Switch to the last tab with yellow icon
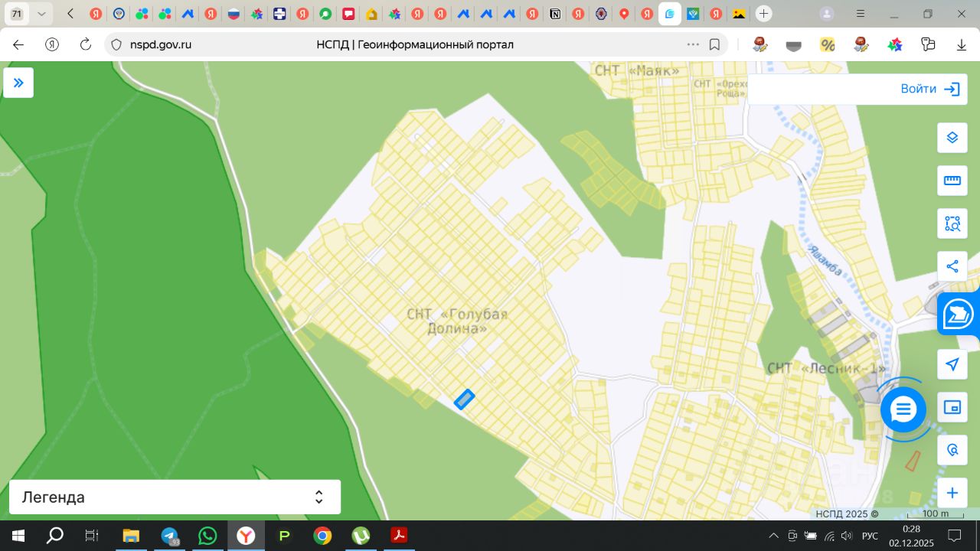Viewport: 980px width, 551px height. tap(739, 14)
